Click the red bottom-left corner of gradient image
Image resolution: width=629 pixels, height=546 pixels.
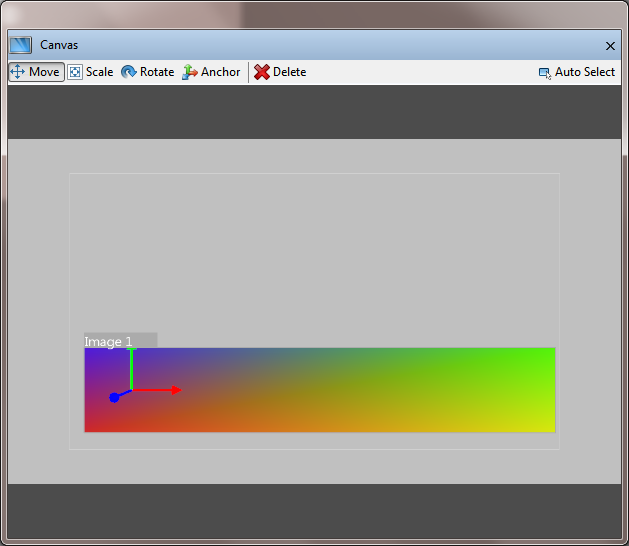pos(90,426)
